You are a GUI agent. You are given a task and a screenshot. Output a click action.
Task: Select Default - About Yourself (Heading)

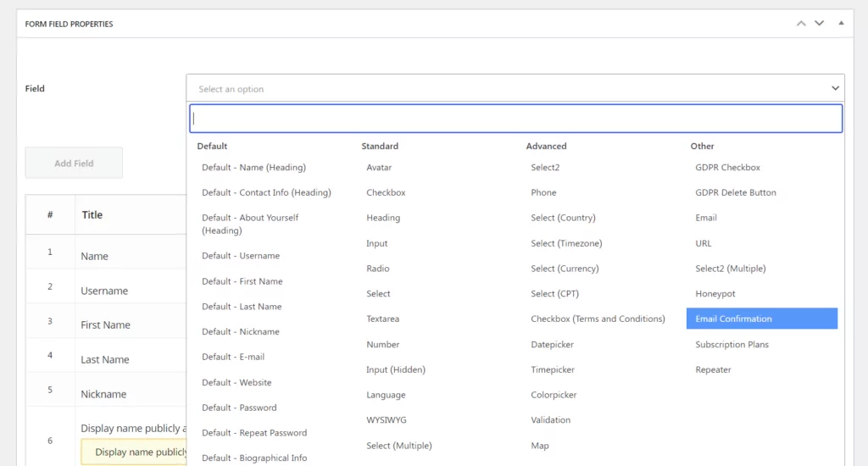pos(250,225)
